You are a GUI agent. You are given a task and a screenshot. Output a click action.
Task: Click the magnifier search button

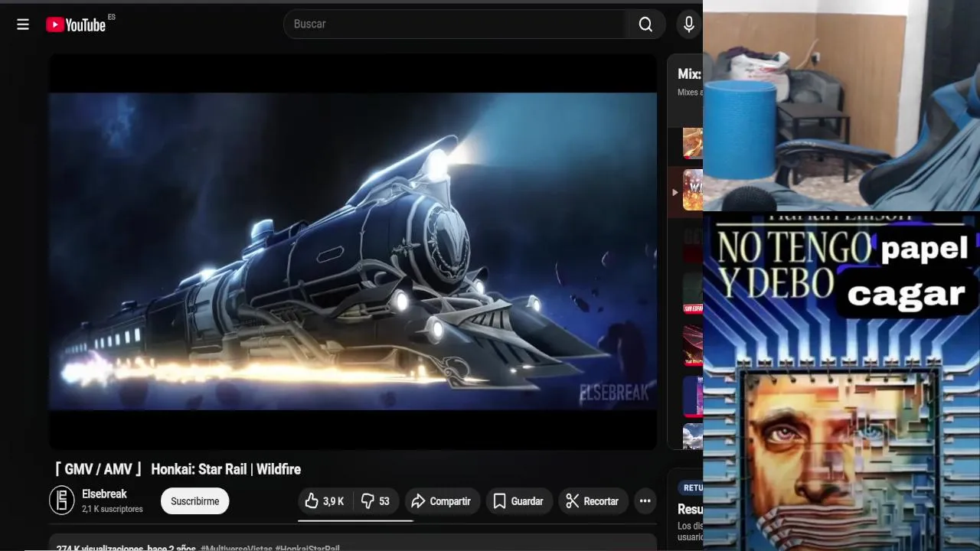click(645, 24)
